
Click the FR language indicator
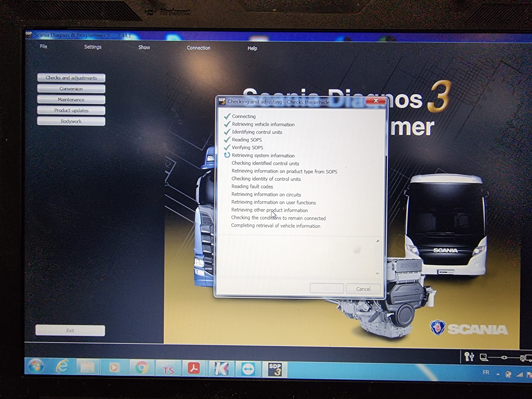click(486, 373)
